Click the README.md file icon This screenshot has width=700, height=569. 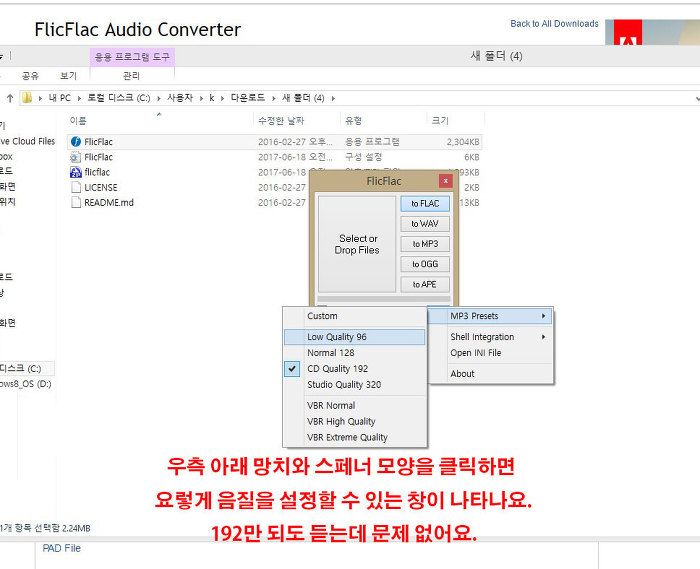(x=76, y=203)
